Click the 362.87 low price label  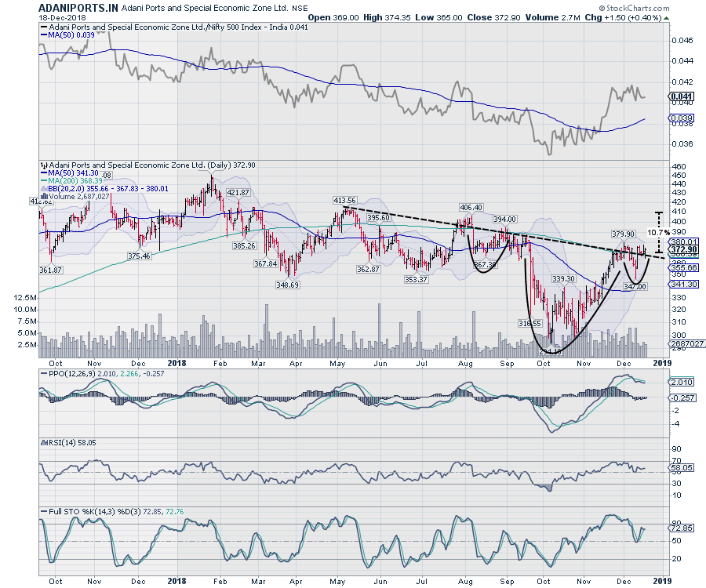pos(368,269)
